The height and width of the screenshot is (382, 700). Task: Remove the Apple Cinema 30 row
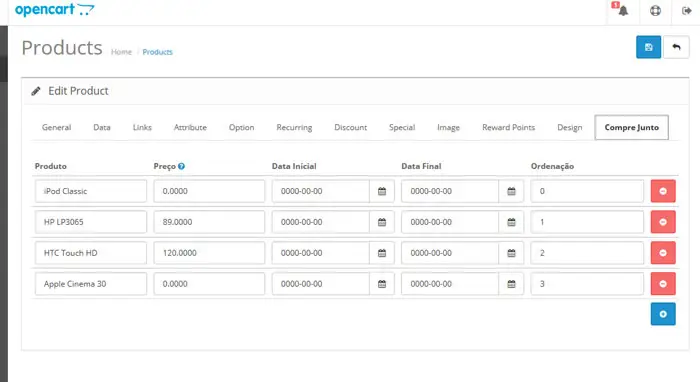click(x=663, y=284)
